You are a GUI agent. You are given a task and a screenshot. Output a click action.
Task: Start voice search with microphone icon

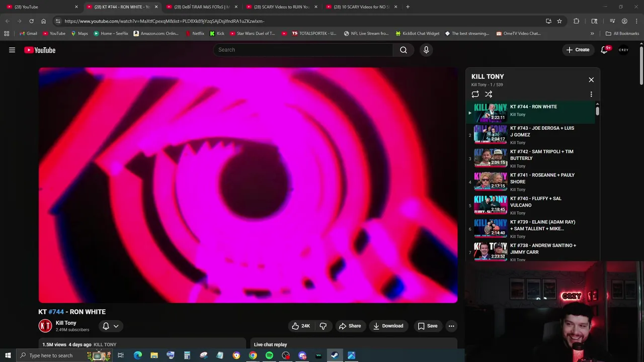click(426, 50)
